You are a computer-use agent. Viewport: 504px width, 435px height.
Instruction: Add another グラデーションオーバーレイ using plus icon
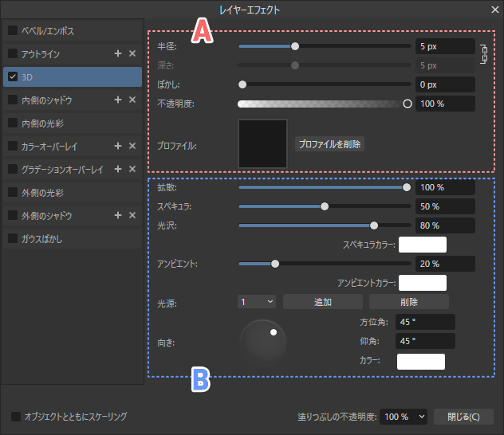point(118,169)
